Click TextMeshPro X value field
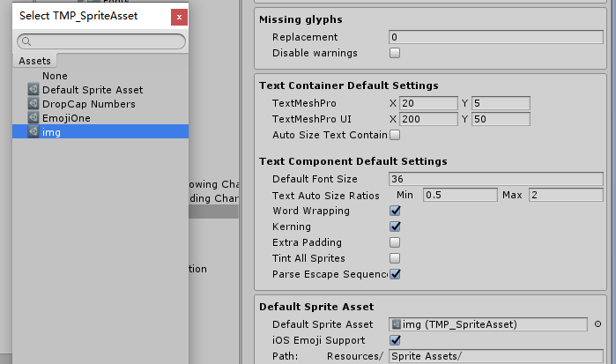This screenshot has height=364, width=616. click(428, 103)
